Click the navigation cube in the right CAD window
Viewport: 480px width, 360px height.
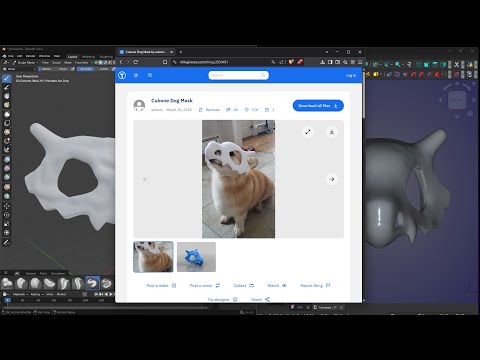click(457, 100)
